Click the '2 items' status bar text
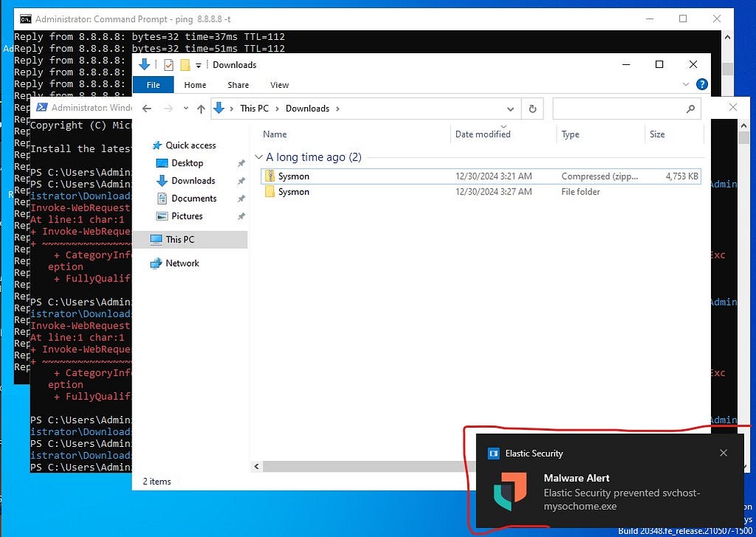756x537 pixels. point(157,482)
